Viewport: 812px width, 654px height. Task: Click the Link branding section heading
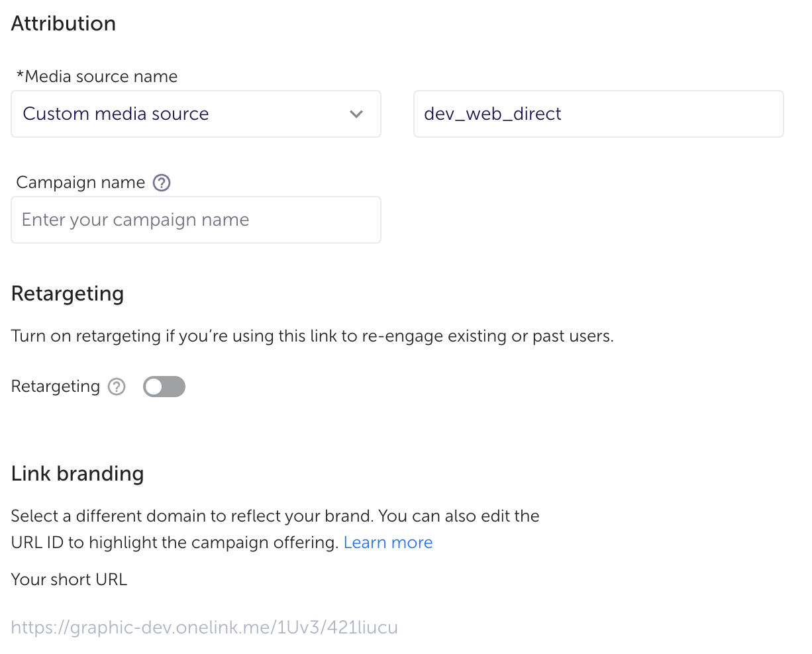(x=77, y=474)
